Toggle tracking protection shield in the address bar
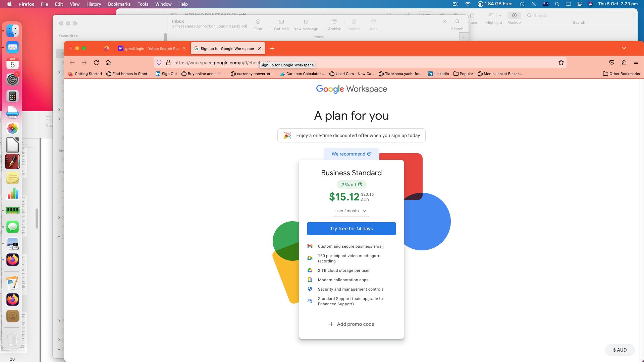The height and width of the screenshot is (362, 644). tap(159, 62)
